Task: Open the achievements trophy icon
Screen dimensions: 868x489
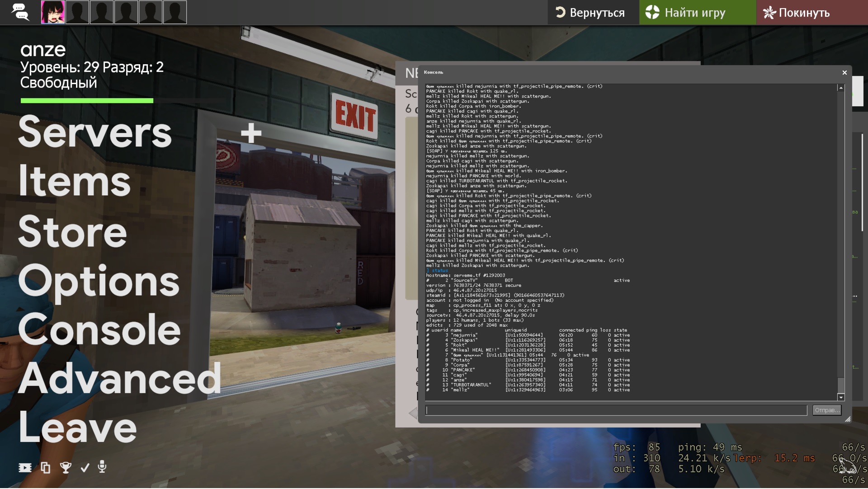Action: 66,468
